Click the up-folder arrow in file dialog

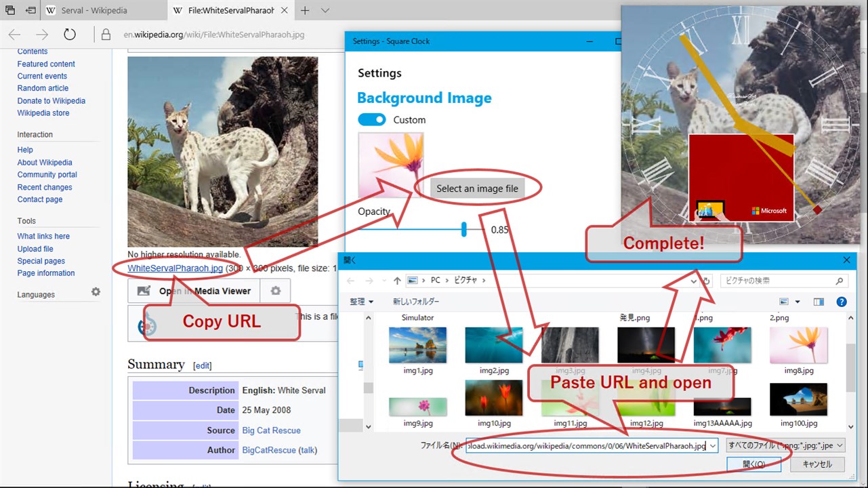click(x=397, y=281)
